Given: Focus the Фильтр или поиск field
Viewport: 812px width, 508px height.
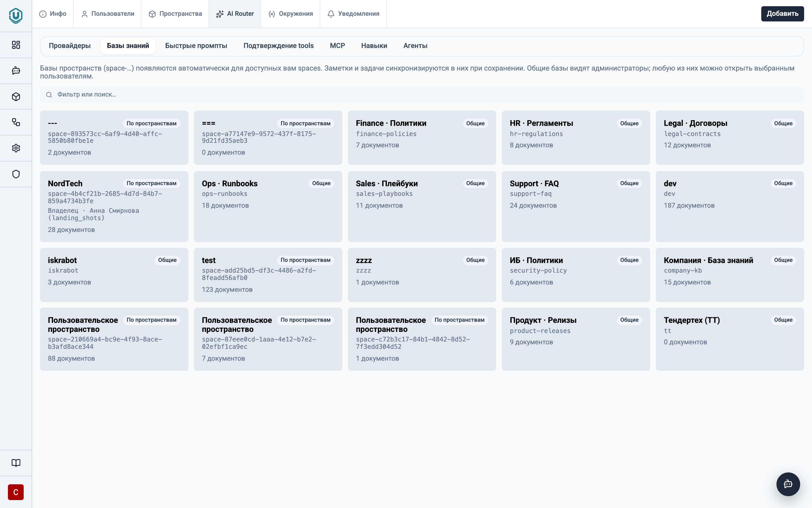Looking at the screenshot, I should [x=422, y=95].
